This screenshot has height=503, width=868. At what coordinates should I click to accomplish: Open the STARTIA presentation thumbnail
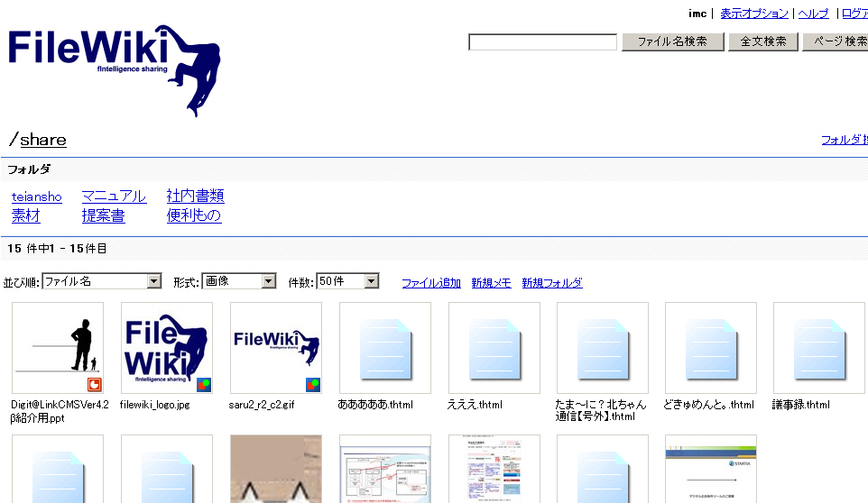[711, 469]
